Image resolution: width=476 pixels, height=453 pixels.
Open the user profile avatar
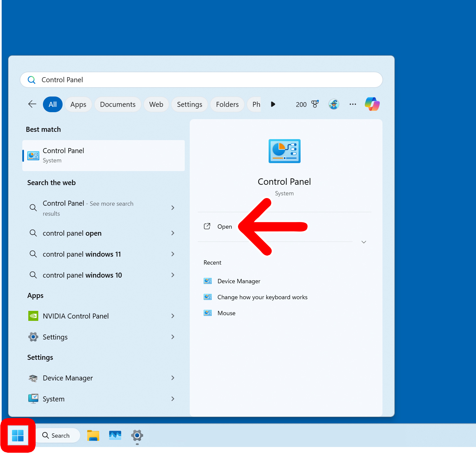point(334,104)
